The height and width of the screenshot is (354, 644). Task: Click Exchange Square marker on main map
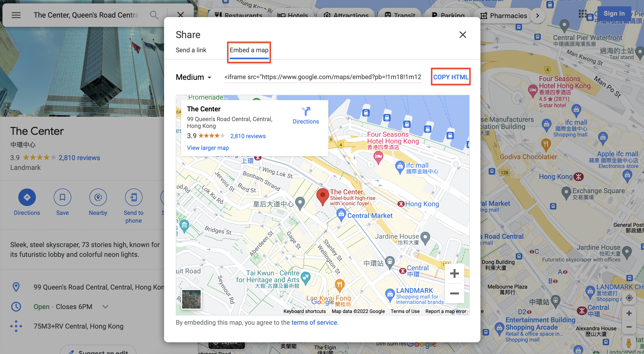pyautogui.click(x=566, y=194)
